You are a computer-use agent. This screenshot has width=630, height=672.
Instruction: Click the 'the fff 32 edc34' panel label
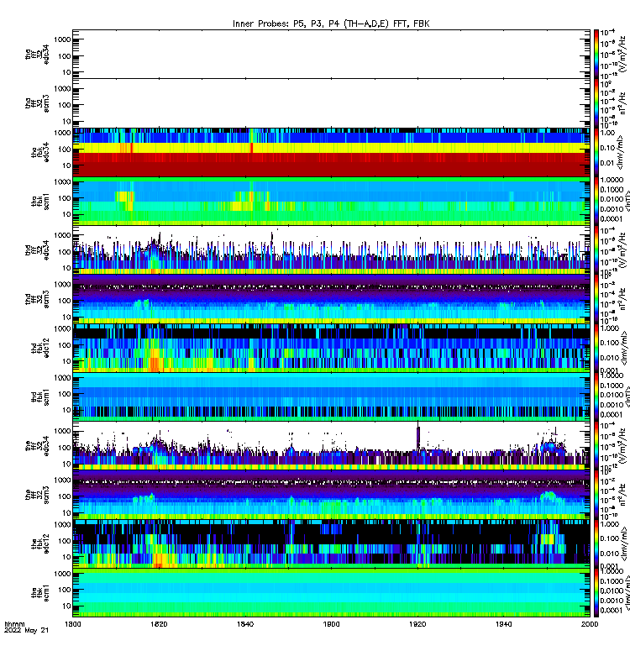click(x=37, y=446)
